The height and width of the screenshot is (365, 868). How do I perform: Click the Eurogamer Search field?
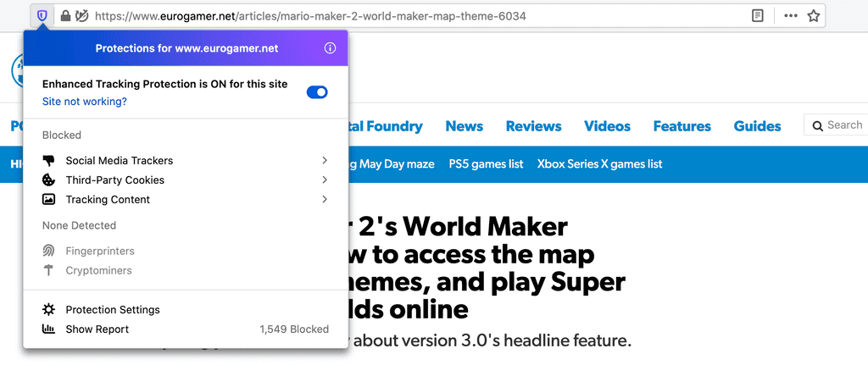[837, 125]
